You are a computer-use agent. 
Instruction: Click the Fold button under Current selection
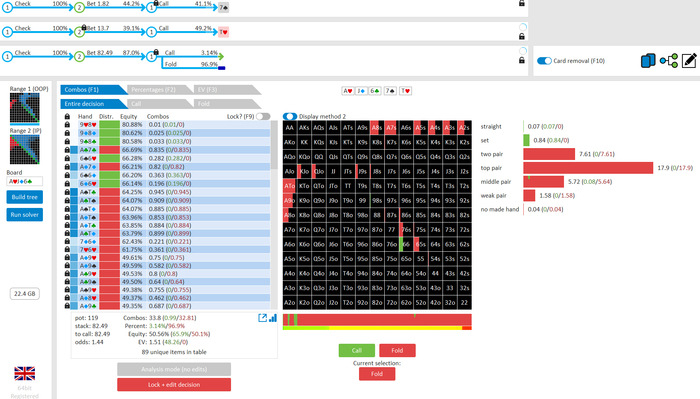click(x=377, y=374)
